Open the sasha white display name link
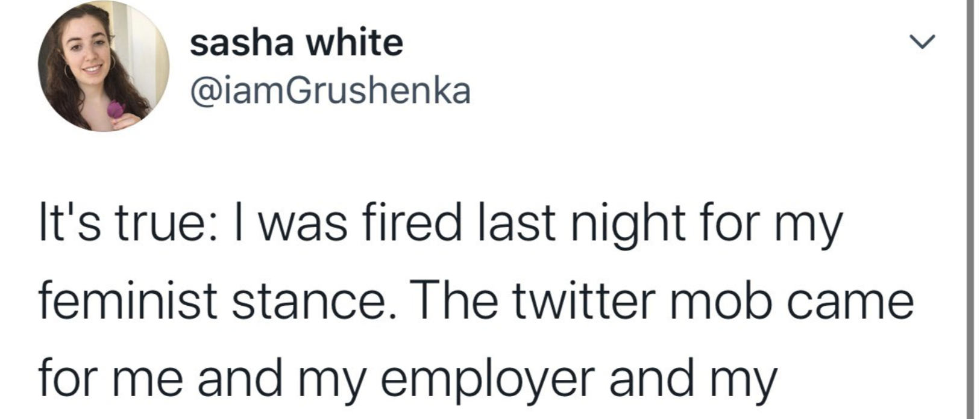This screenshot has width=980, height=419. coord(296,43)
